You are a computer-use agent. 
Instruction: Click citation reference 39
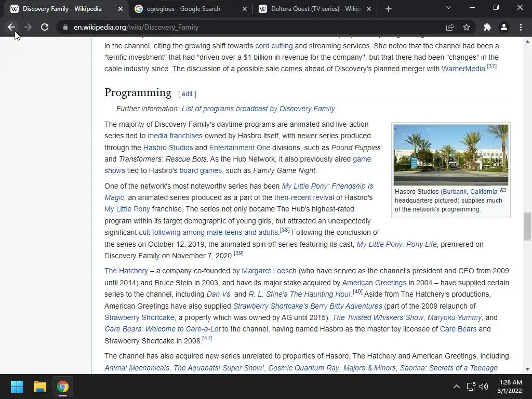(238, 253)
